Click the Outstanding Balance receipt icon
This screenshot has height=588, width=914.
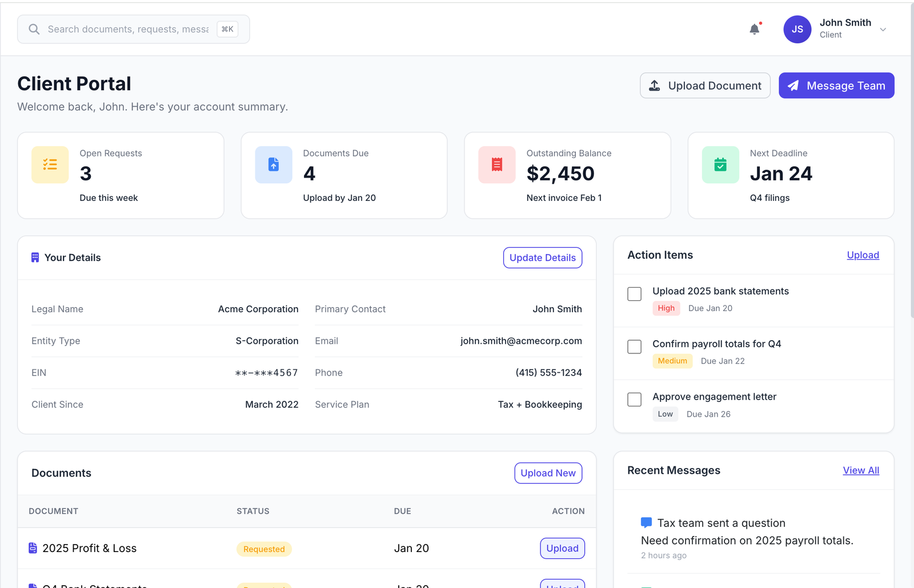point(496,164)
